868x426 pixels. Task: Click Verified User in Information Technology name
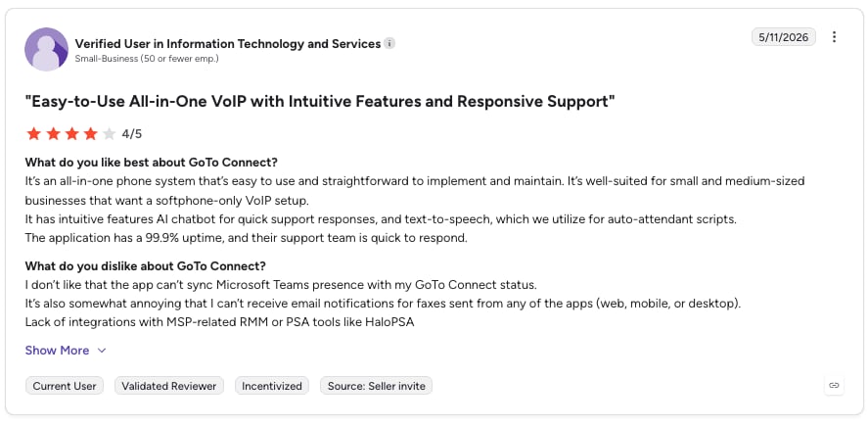[x=227, y=43]
